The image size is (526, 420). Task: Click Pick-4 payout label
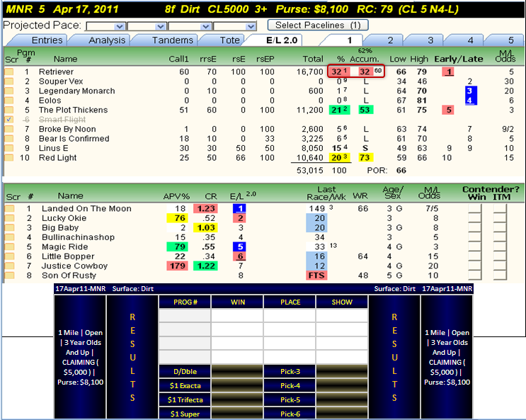click(290, 386)
